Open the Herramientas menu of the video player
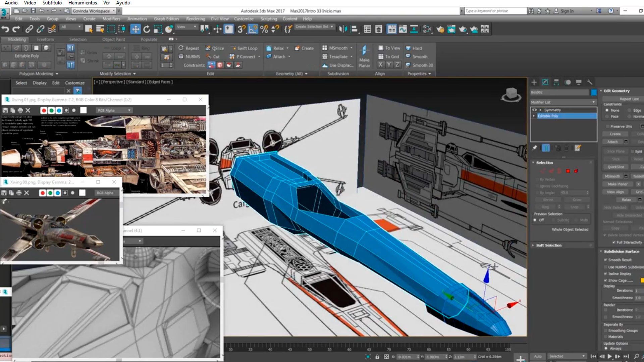644x362 pixels. click(x=83, y=3)
